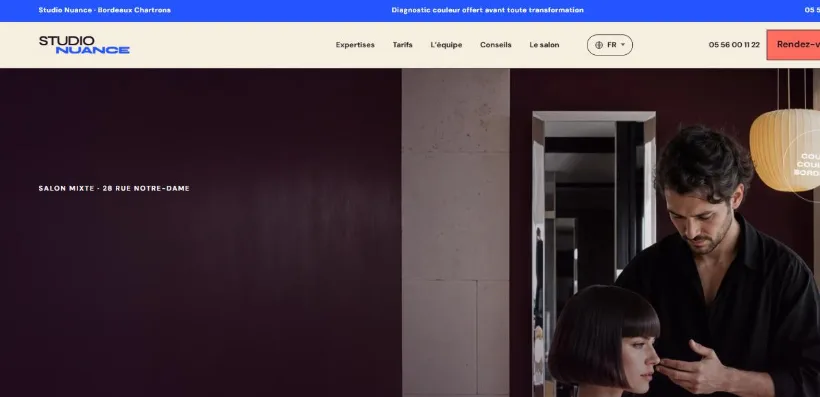Click the circular badge over the lamp

802,165
